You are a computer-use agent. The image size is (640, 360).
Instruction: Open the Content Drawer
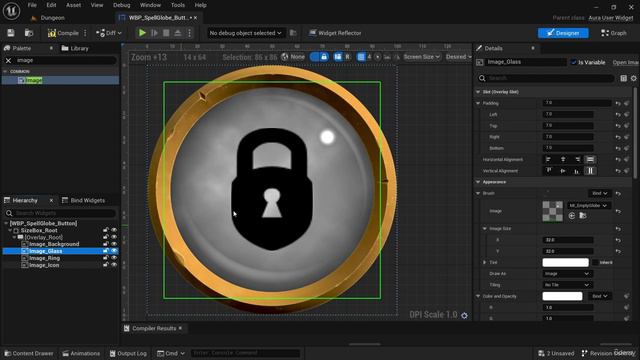coord(29,353)
